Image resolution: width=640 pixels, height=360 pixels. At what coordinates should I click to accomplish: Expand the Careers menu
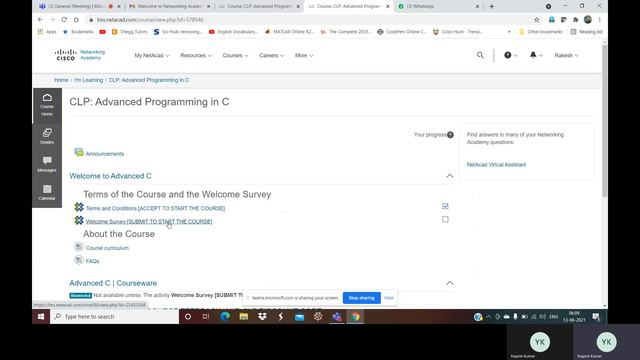click(271, 56)
